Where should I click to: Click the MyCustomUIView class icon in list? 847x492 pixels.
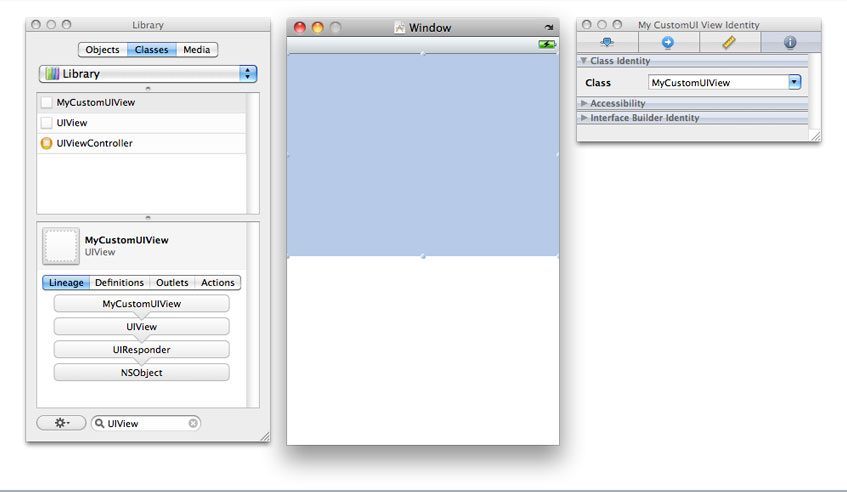[46, 102]
